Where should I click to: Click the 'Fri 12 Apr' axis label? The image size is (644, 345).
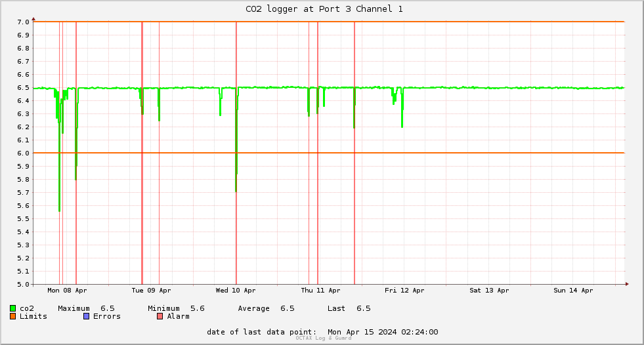click(404, 291)
